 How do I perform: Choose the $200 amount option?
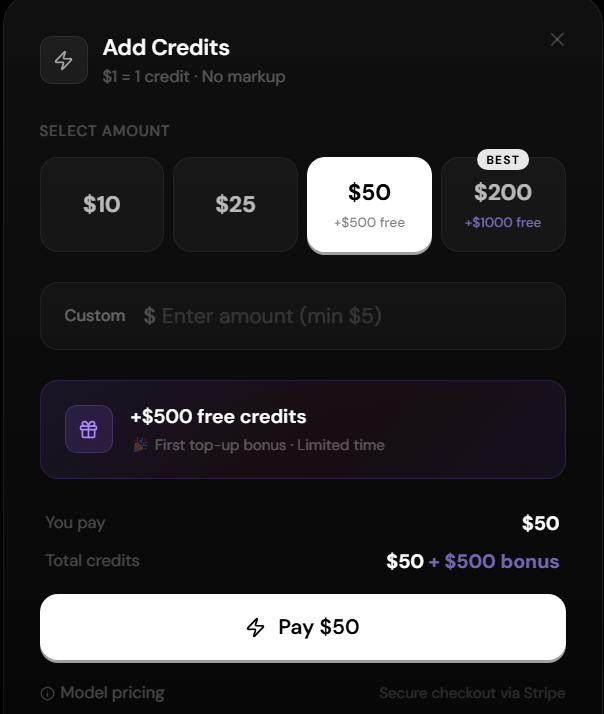(503, 204)
